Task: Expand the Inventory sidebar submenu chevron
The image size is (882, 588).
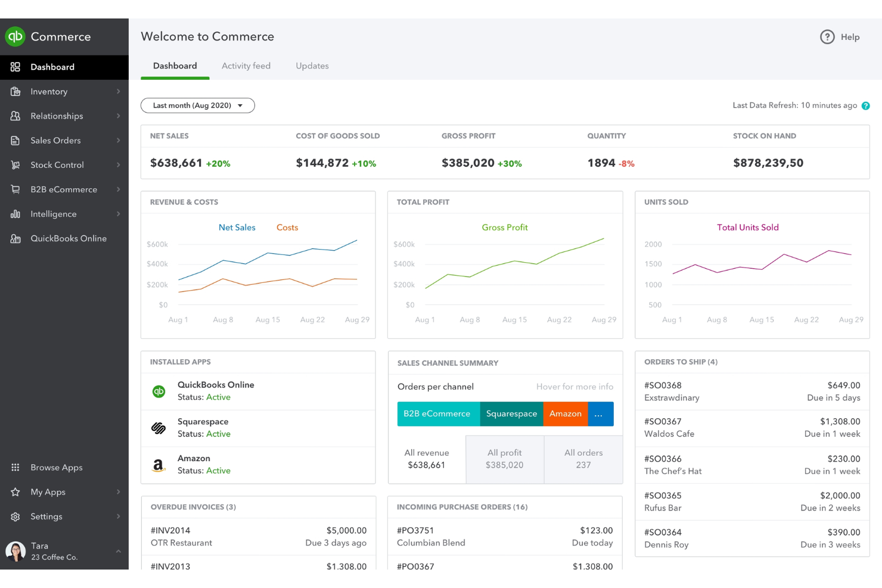Action: 118,91
